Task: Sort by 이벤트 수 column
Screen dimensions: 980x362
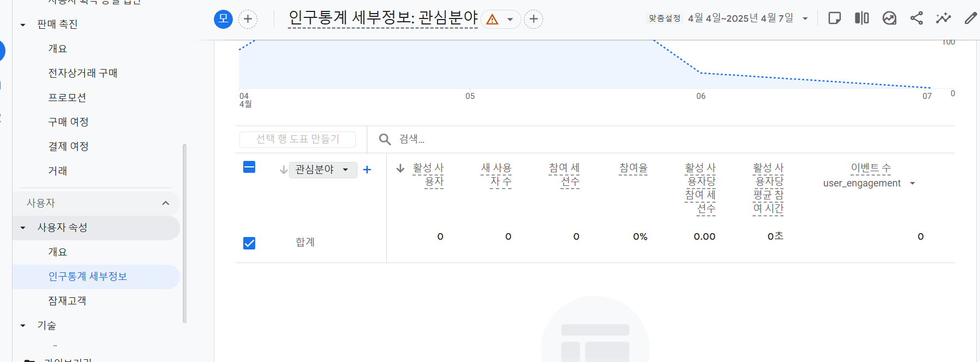Action: [871, 168]
